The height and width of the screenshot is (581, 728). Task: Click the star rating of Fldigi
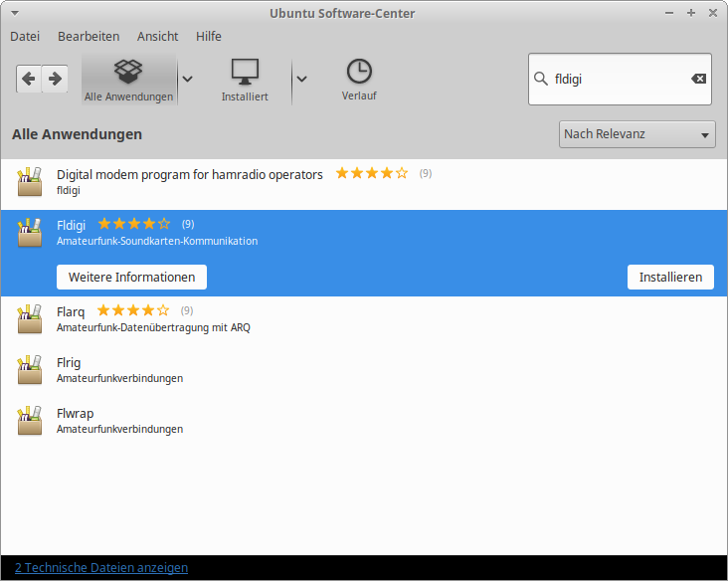pos(134,224)
